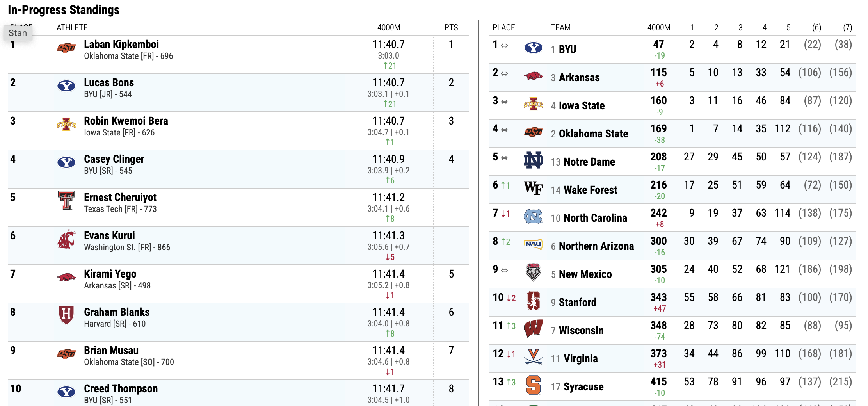Viewport: 868px width, 406px height.
Task: Click the Syracuse team logo
Action: click(x=533, y=385)
